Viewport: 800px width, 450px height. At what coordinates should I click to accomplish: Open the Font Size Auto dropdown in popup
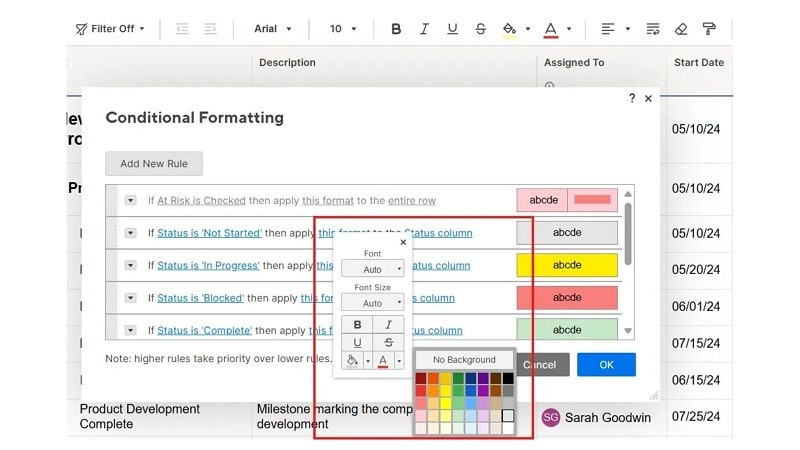pyautogui.click(x=372, y=303)
